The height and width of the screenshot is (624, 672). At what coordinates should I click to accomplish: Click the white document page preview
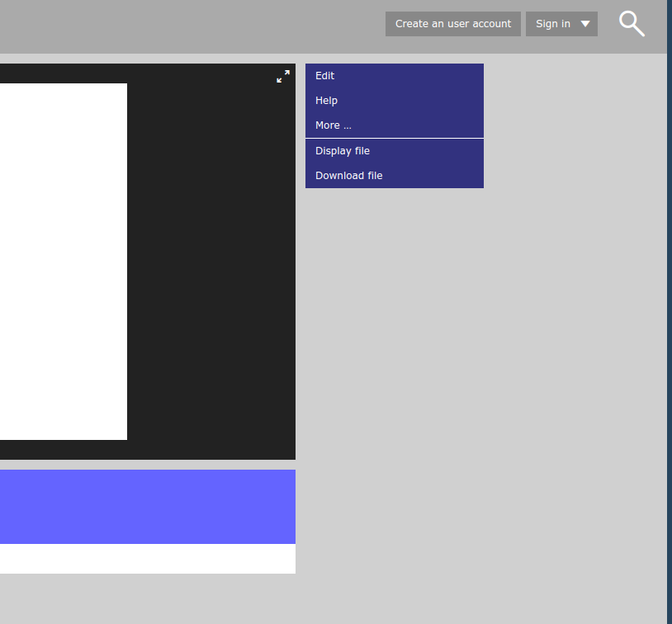(x=63, y=261)
